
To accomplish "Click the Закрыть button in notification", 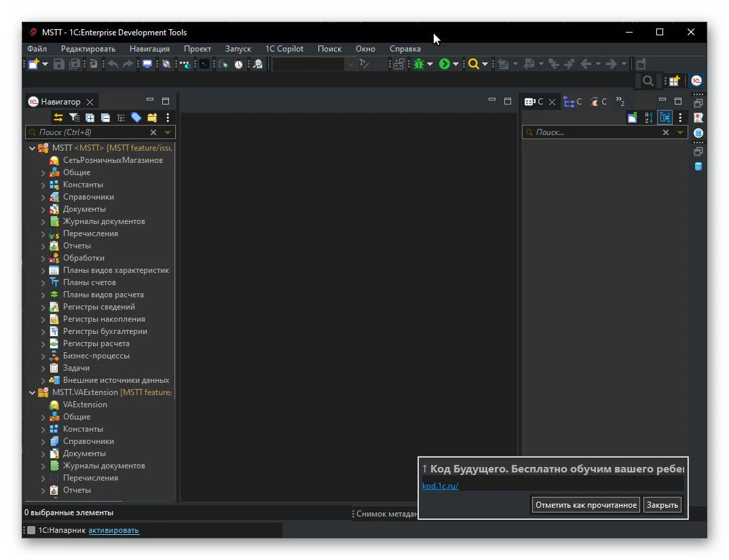I will pyautogui.click(x=662, y=505).
